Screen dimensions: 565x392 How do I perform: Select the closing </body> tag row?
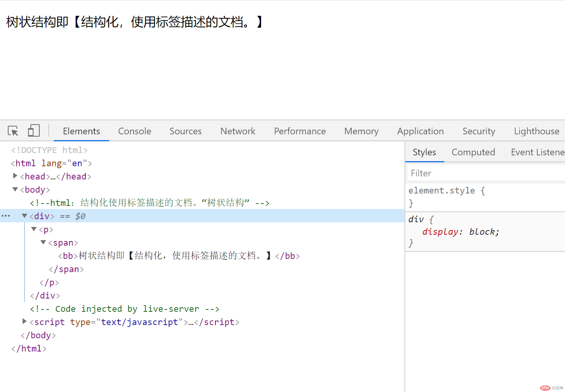tap(38, 335)
